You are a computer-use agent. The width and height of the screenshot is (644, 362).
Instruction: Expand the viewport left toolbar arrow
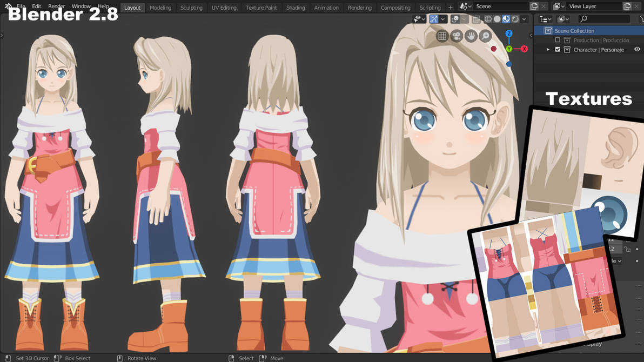pos(2,35)
